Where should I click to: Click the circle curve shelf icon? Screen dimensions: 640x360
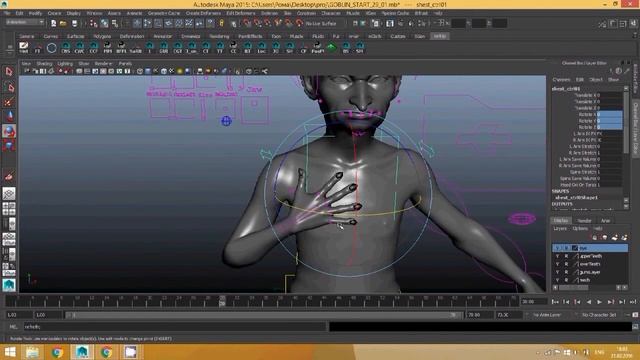click(x=51, y=48)
